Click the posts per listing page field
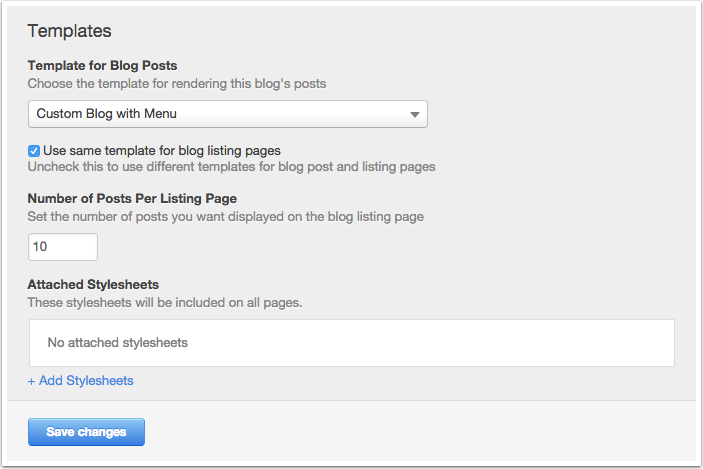 pos(63,247)
